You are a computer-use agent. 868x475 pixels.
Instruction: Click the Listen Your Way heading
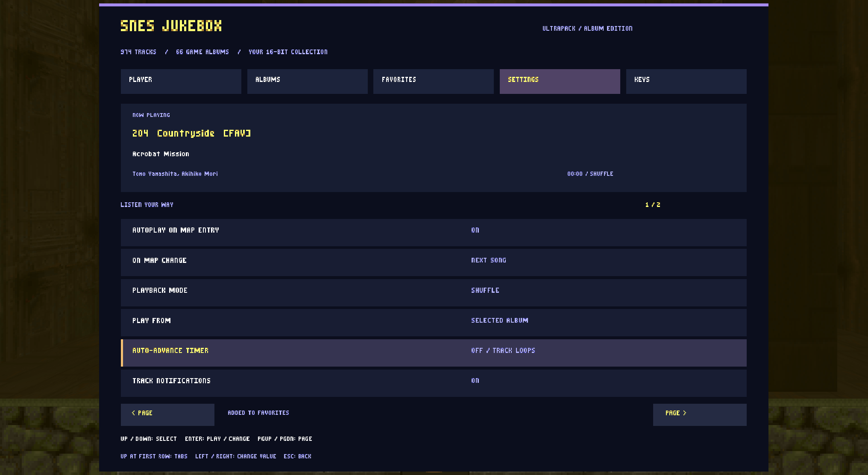tap(147, 205)
